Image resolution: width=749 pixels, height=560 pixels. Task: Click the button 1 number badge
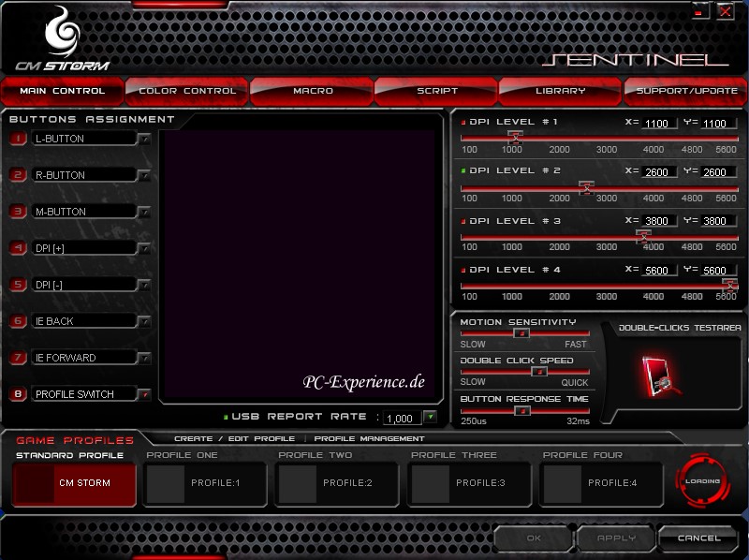[18, 139]
